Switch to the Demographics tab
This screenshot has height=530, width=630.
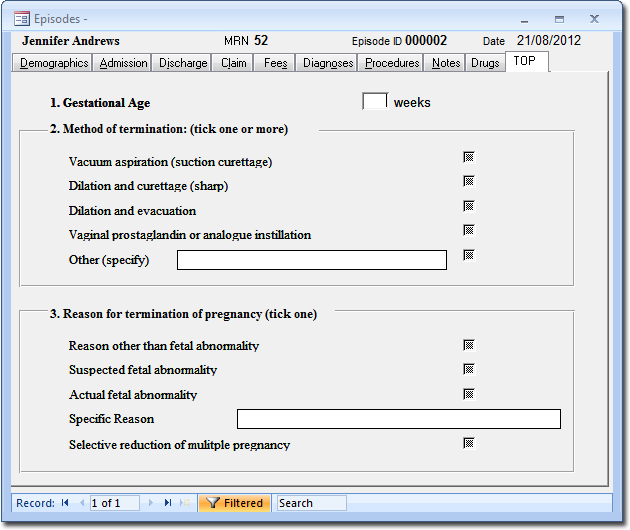point(54,63)
